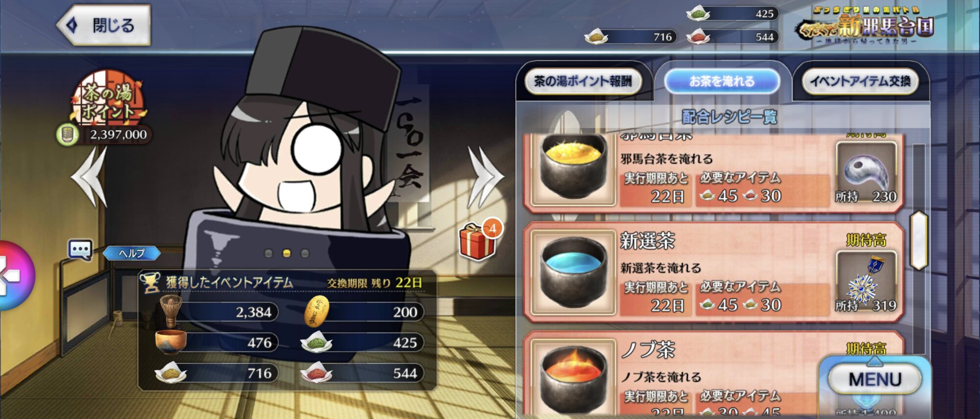Tap the tea whisk item icon
The height and width of the screenshot is (419, 980).
(170, 311)
